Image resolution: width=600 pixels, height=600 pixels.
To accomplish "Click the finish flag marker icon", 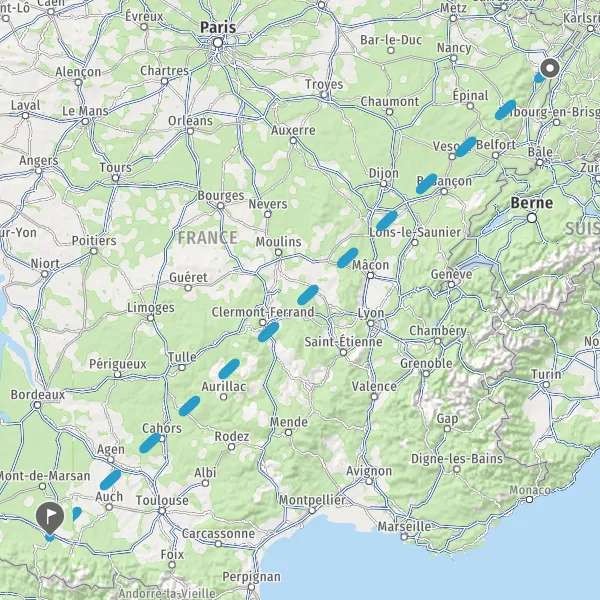I will 50,517.
